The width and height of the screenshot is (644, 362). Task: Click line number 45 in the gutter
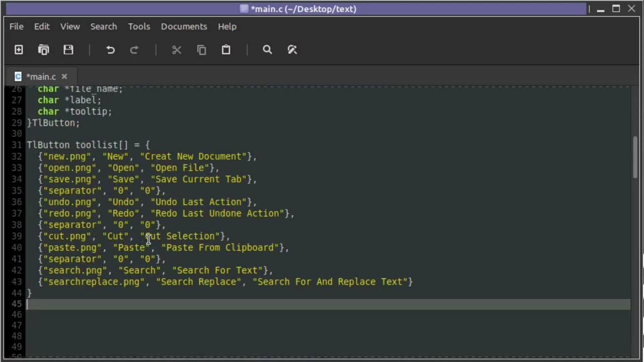17,304
